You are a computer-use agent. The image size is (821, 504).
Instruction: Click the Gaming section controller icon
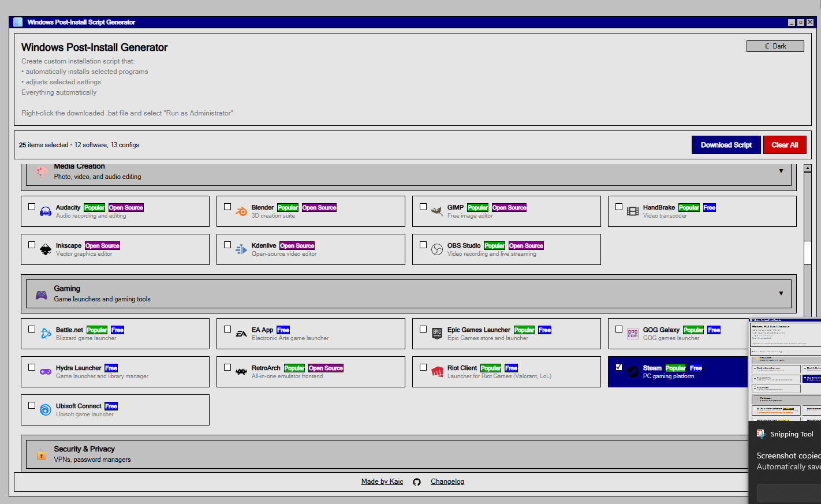pos(42,295)
